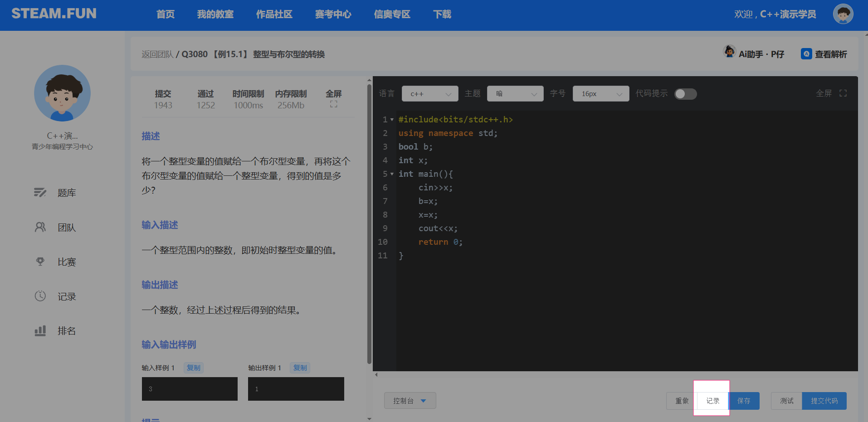Click the 提交代码 submit button
This screenshot has width=868, height=422.
pos(824,401)
